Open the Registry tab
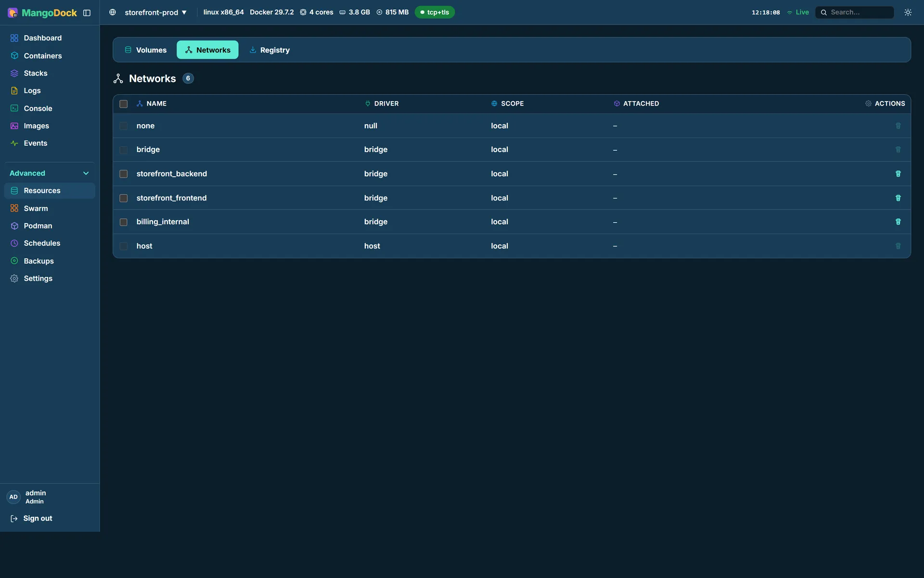 269,50
